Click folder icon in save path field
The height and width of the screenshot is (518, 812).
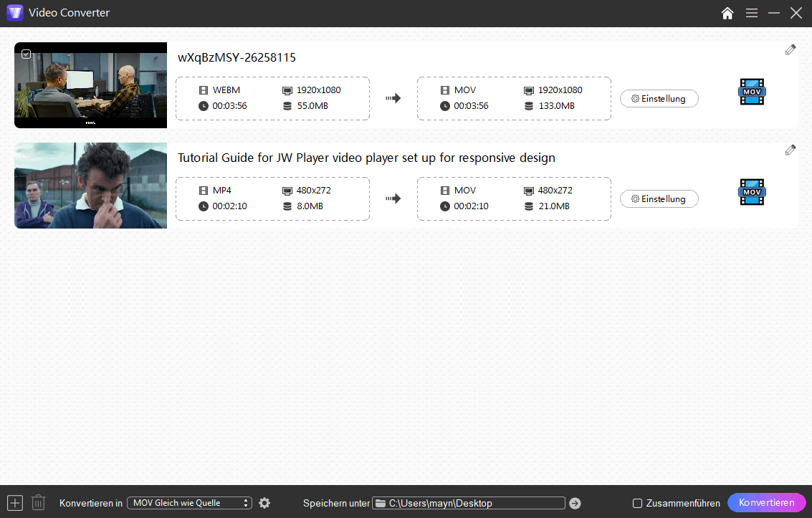pos(381,503)
